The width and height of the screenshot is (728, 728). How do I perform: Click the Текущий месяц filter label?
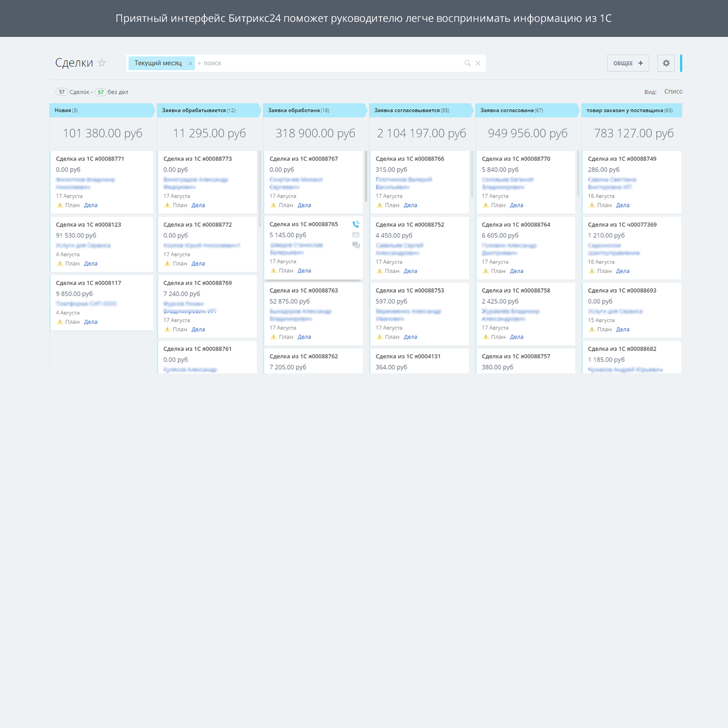pos(158,63)
